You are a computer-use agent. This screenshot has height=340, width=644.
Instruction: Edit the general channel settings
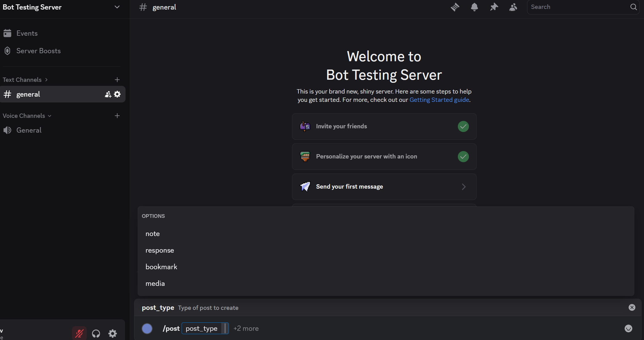pos(117,94)
